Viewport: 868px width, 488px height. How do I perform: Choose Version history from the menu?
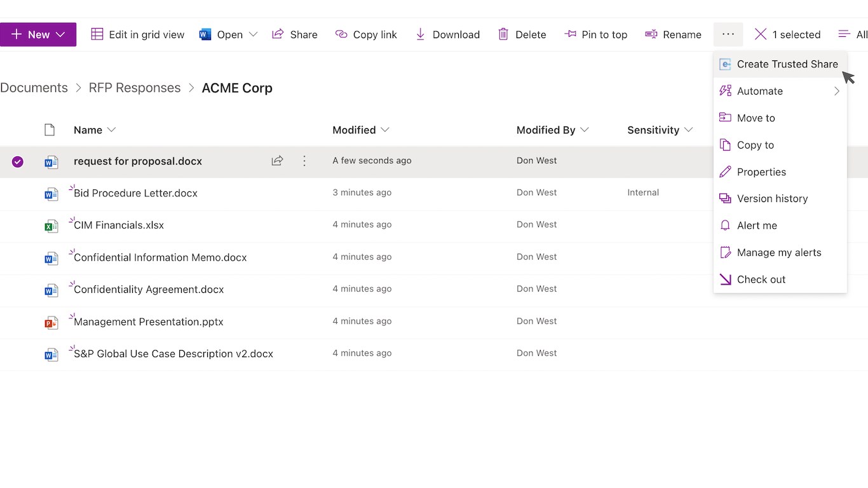click(772, 198)
